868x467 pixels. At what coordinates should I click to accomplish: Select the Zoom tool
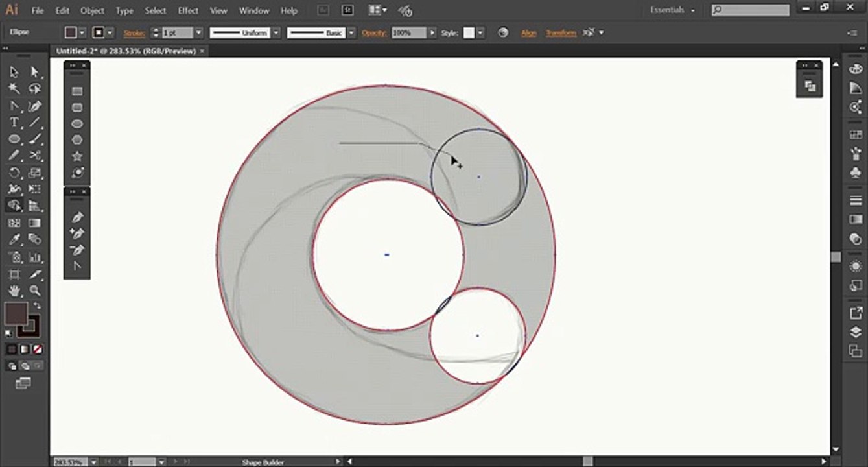pos(35,291)
